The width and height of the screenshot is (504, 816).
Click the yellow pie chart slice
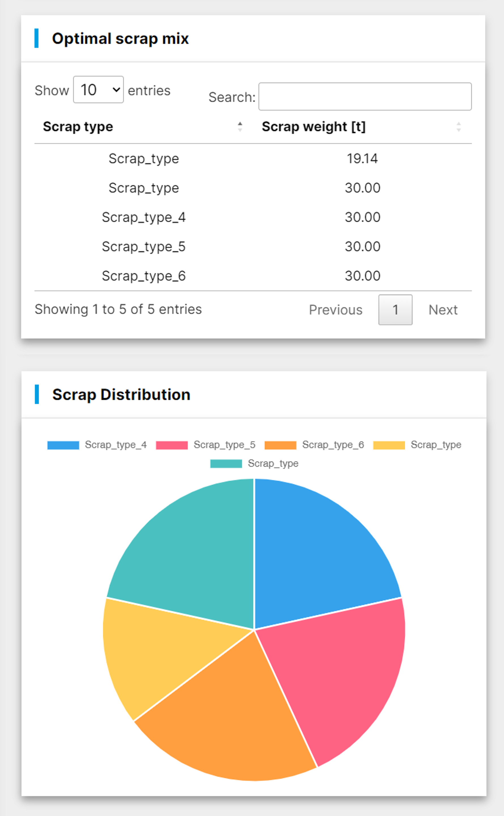pos(150,650)
